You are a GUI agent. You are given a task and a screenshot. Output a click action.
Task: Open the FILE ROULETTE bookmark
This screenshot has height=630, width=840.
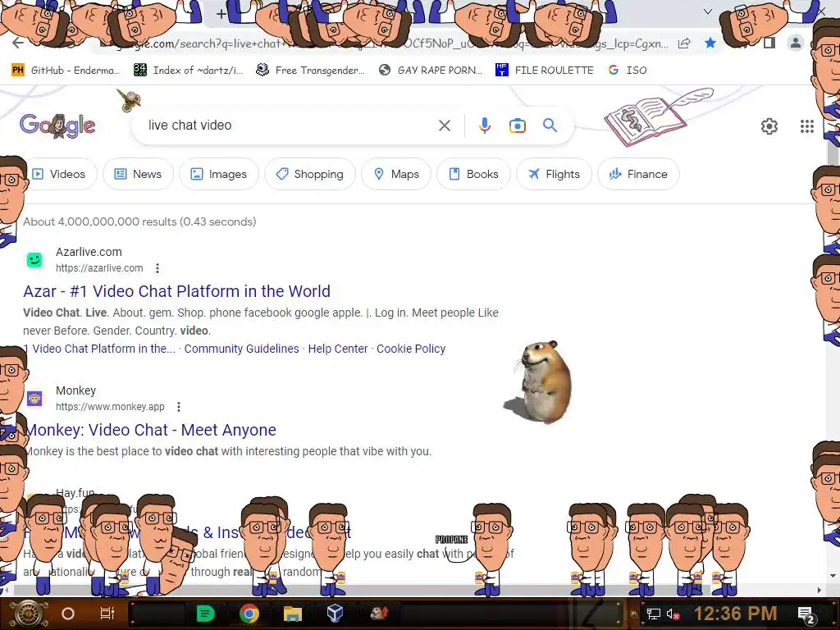545,71
